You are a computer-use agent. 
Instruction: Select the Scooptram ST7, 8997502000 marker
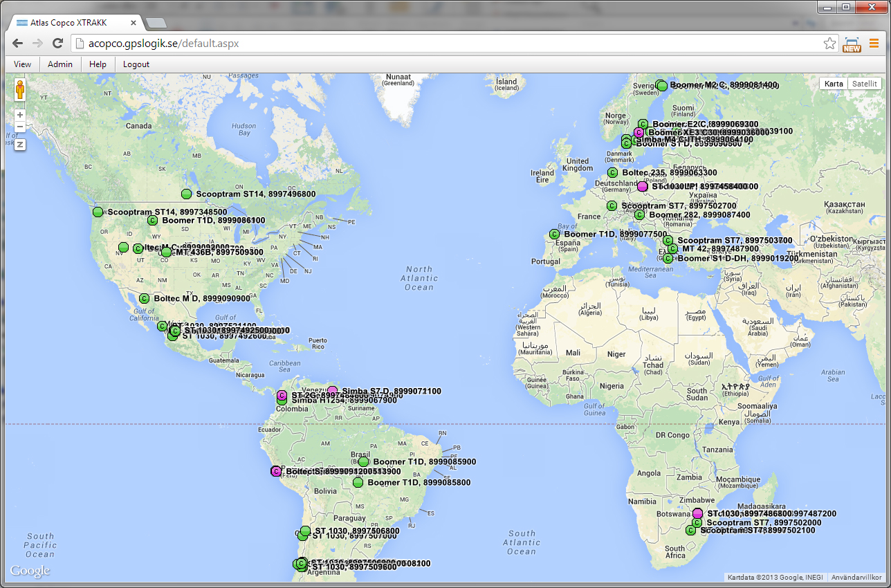697,522
